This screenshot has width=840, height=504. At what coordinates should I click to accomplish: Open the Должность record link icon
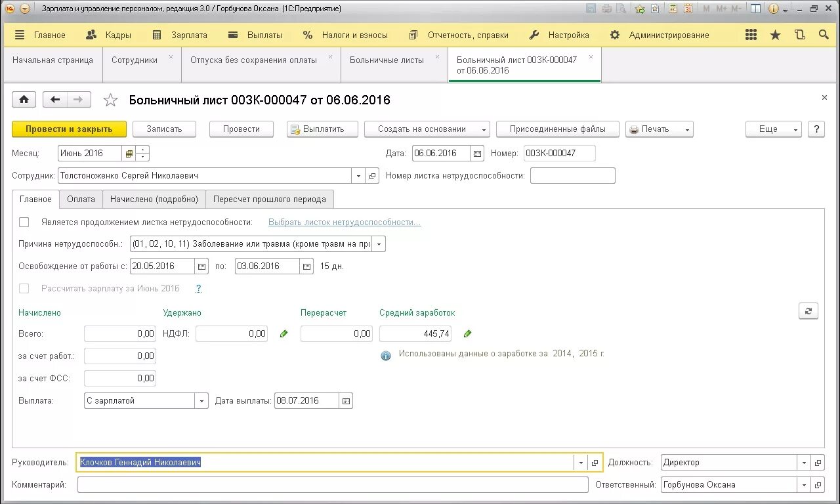tap(818, 463)
